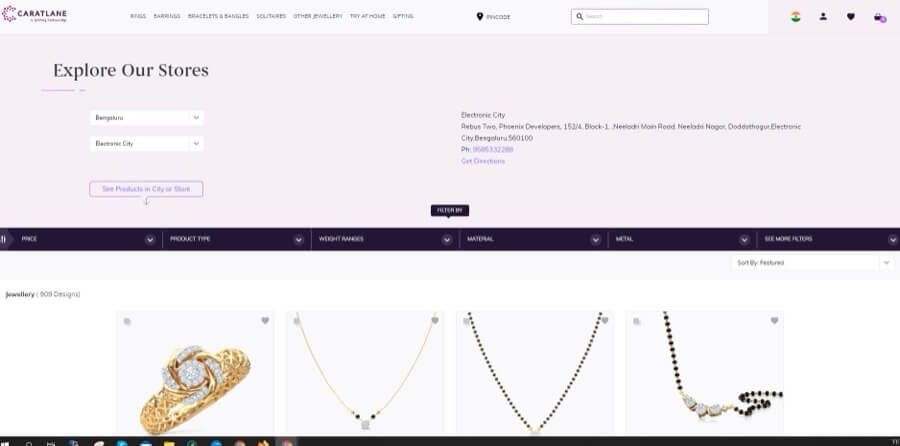900x446 pixels.
Task: Open the user account icon
Action: point(823,17)
